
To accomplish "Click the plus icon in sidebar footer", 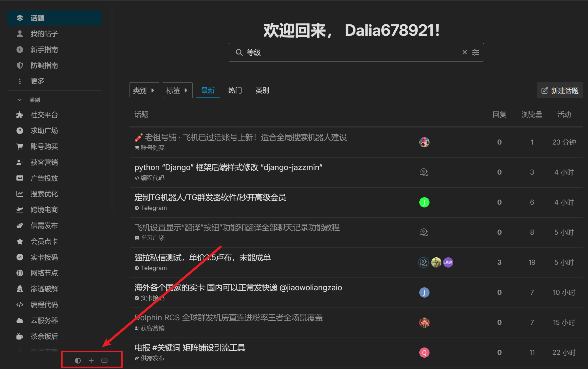I will click(91, 360).
